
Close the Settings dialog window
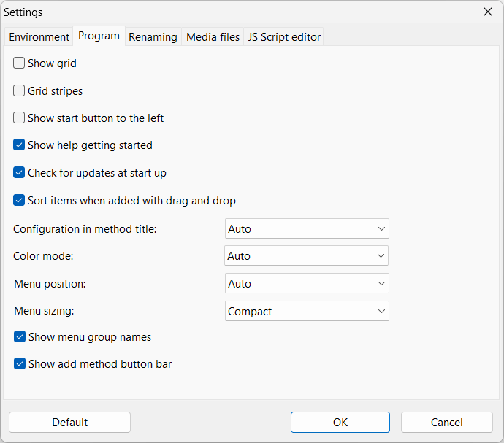(488, 12)
